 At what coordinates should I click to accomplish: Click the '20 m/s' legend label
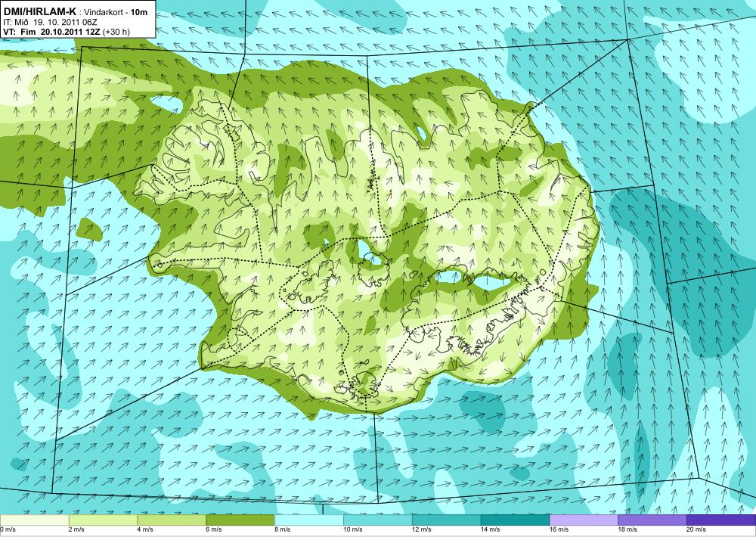697,529
